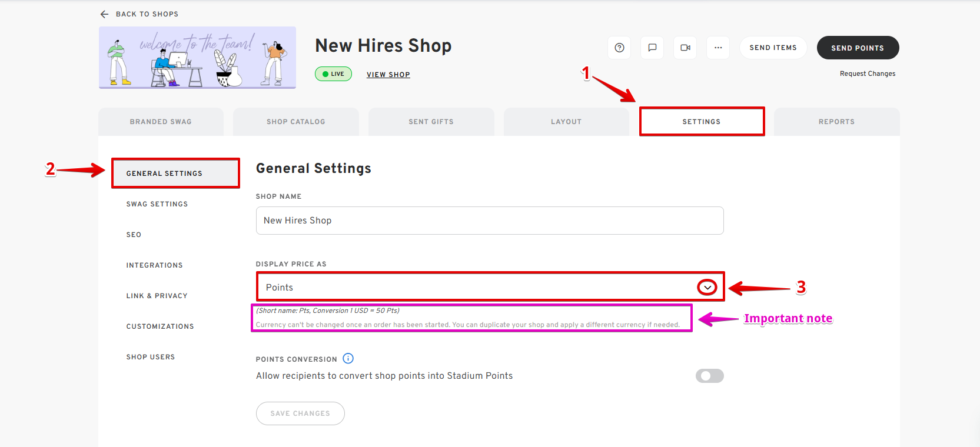Viewport: 980px width, 447px height.
Task: Click the Request Changes link
Action: point(867,74)
